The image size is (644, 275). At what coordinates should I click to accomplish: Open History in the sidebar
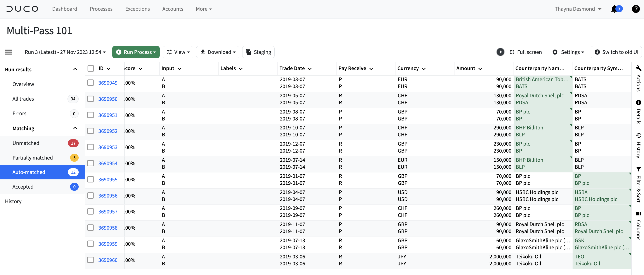pos(13,202)
